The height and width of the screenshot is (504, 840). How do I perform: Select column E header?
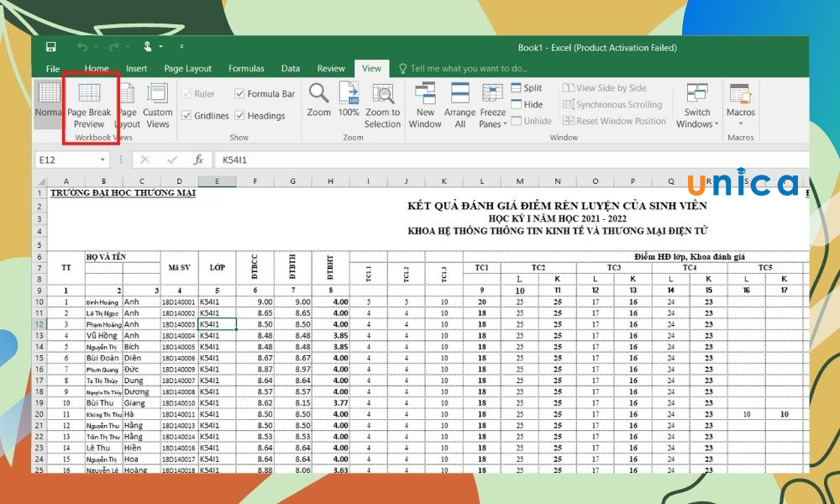click(217, 181)
